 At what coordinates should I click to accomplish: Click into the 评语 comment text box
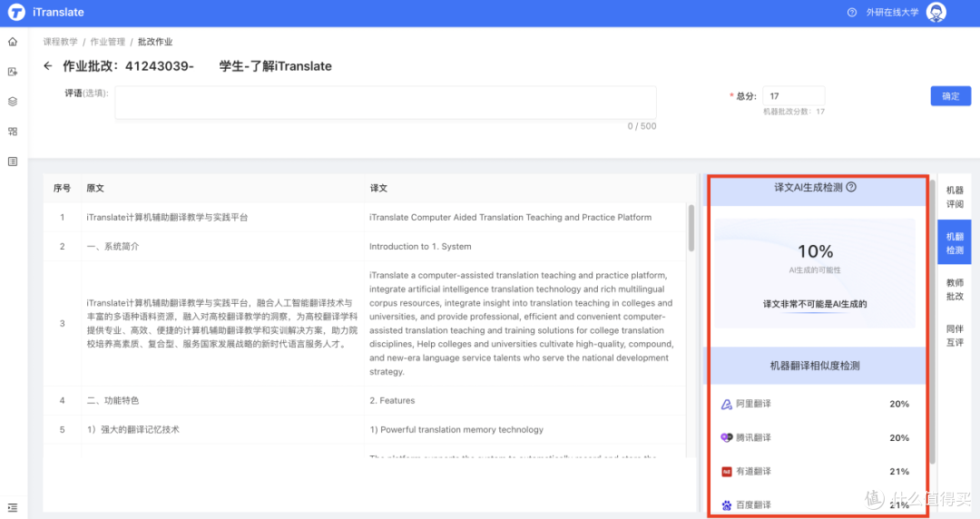[x=386, y=103]
